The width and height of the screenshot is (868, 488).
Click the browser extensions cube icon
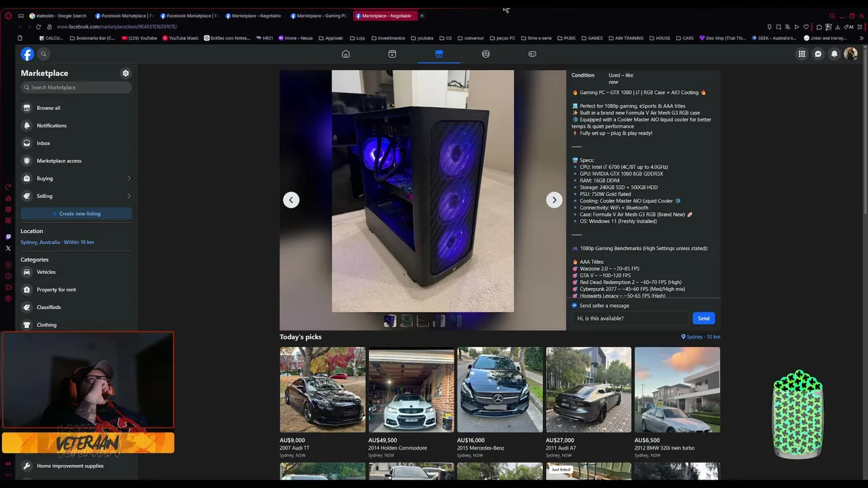click(x=819, y=27)
